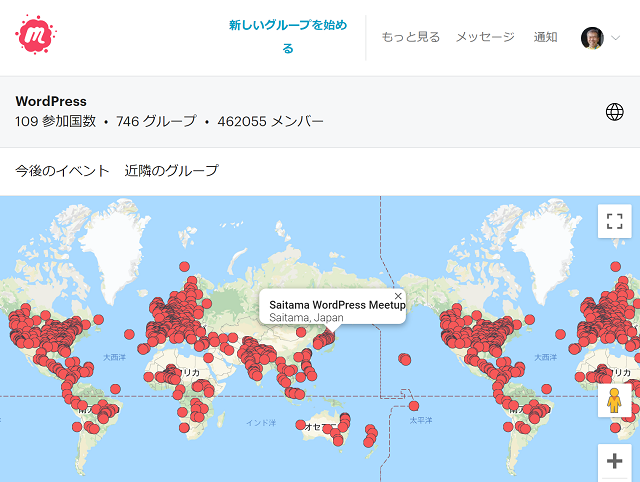
Task: Switch to 近隣のグループ tab
Action: pos(171,171)
